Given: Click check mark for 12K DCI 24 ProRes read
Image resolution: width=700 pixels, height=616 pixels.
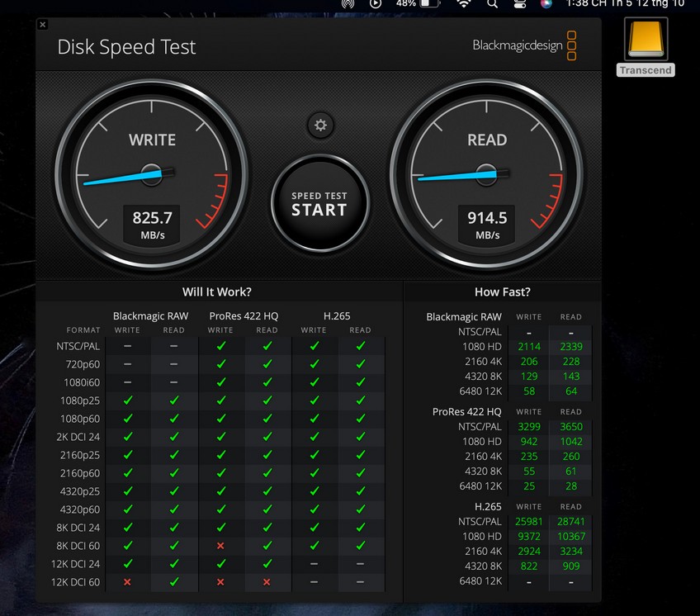Looking at the screenshot, I should point(267,564).
